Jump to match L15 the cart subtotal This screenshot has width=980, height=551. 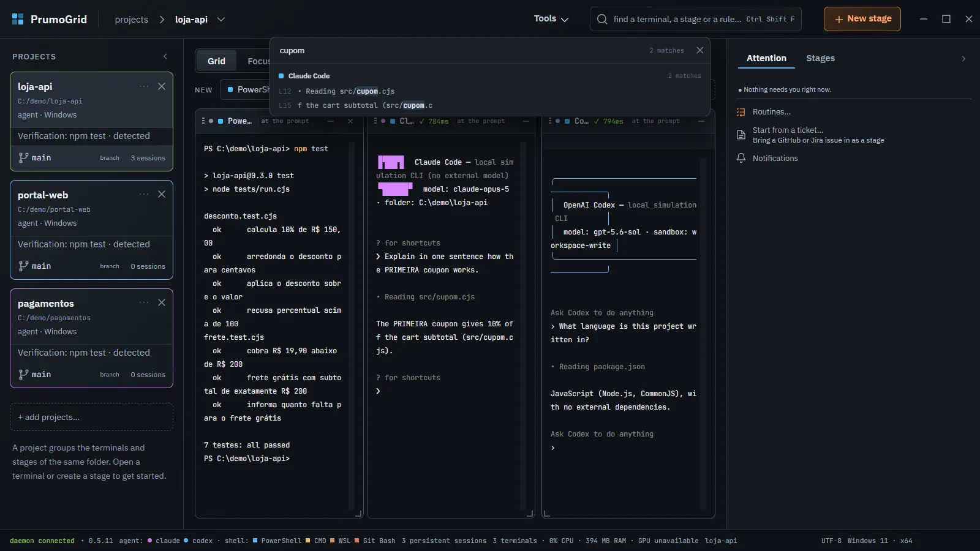[x=490, y=105]
